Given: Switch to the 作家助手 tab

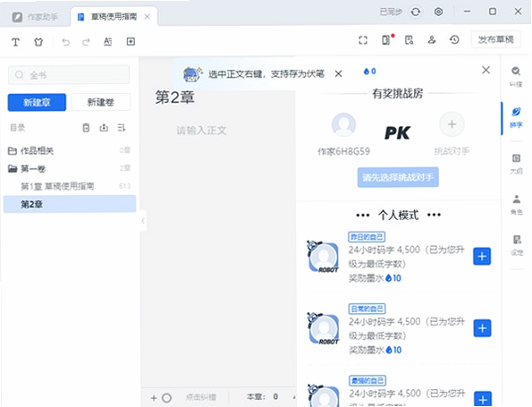Looking at the screenshot, I should click(35, 17).
